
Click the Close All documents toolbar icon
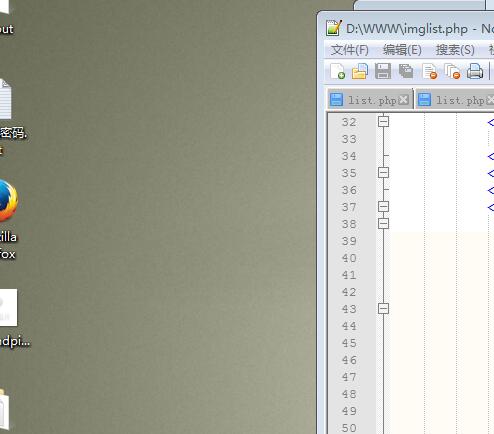point(452,71)
